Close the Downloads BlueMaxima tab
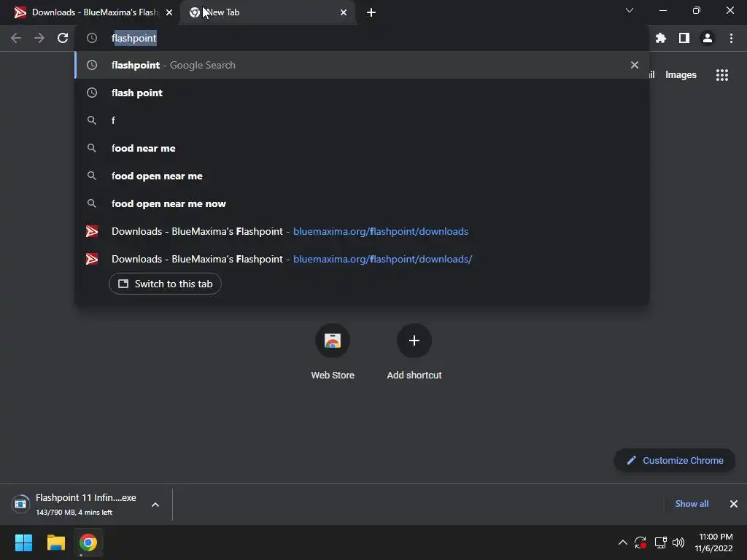Screen dimensions: 747x560 click(169, 12)
